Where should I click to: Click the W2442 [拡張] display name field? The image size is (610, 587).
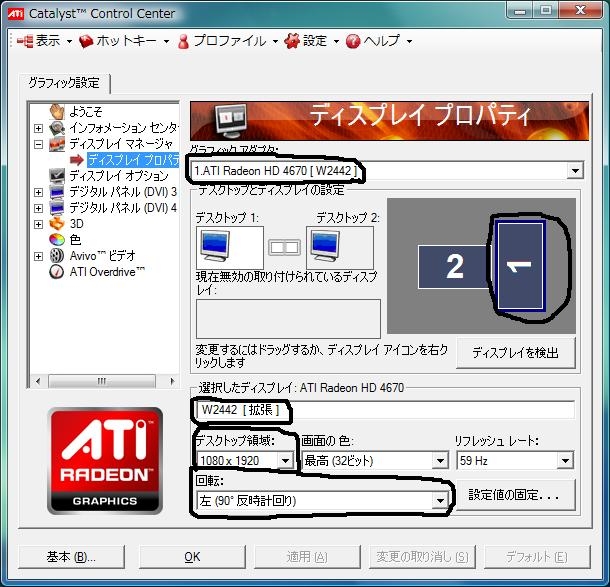point(385,410)
